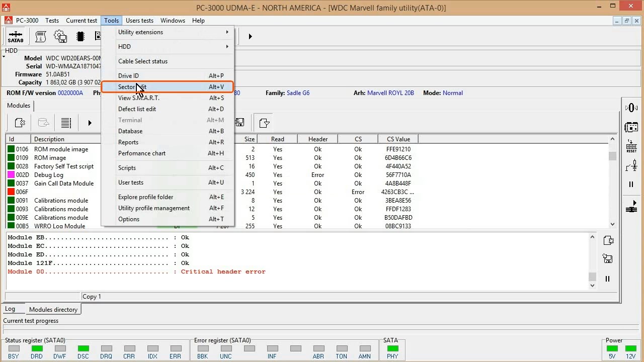Sort by CS Value column header

398,139
